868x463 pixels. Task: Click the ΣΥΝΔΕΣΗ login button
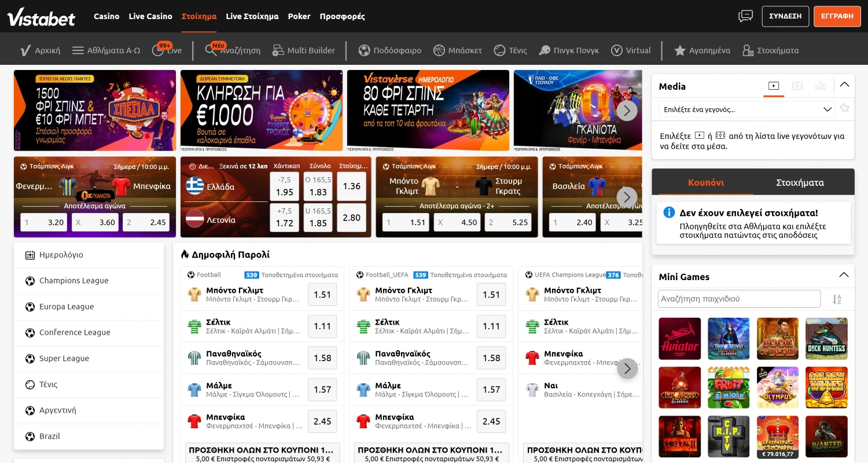(785, 16)
